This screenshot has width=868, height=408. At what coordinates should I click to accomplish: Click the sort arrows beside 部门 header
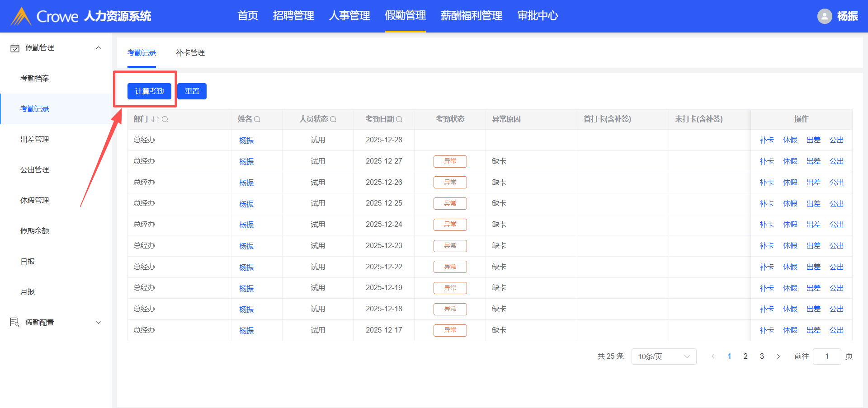(155, 119)
